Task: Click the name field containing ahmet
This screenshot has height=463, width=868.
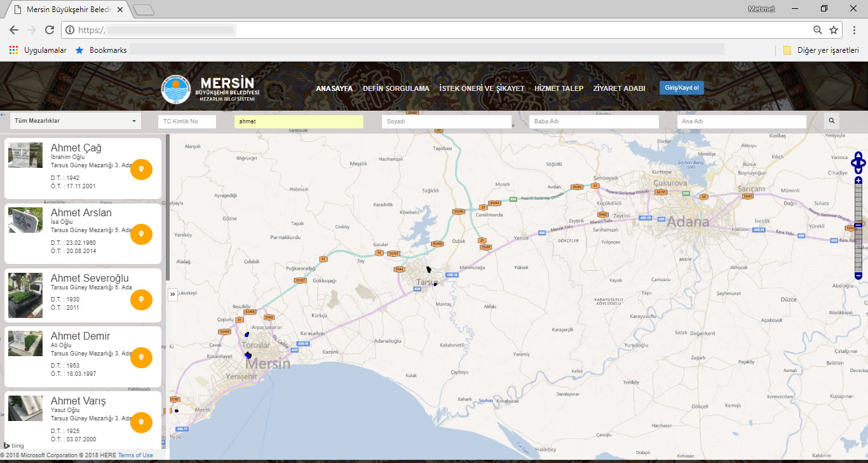Action: click(x=299, y=121)
